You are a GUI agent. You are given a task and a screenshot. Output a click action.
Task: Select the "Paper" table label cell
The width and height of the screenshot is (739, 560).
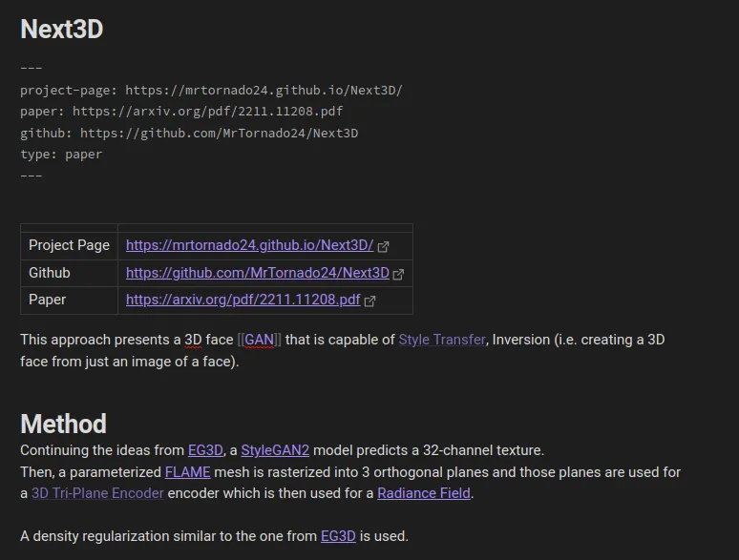pyautogui.click(x=48, y=300)
